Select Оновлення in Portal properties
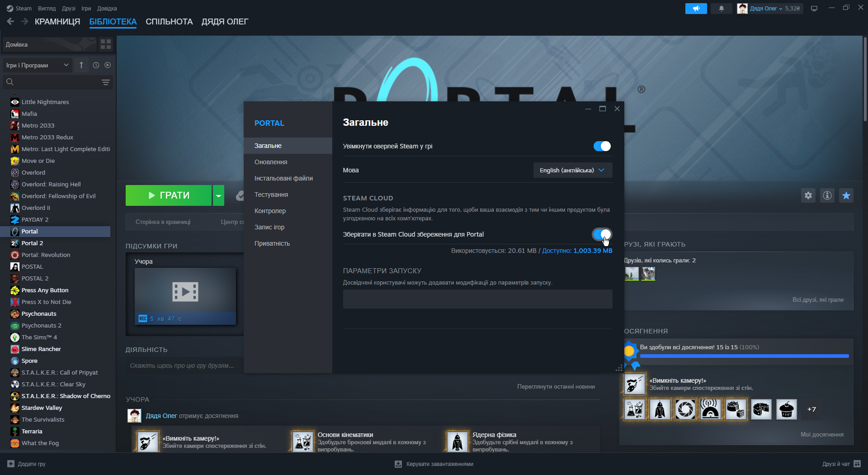Image resolution: width=868 pixels, height=475 pixels. (288, 162)
